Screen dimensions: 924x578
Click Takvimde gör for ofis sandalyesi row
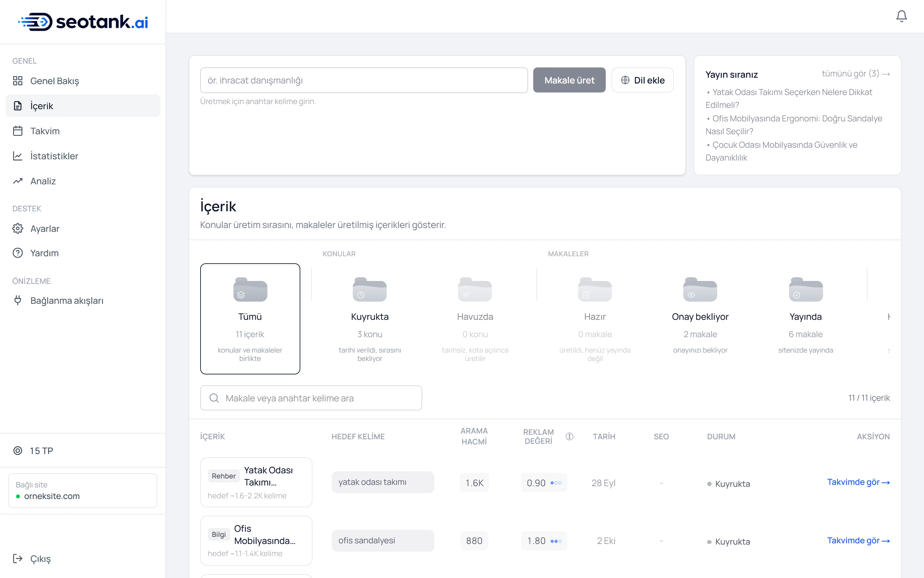[858, 540]
